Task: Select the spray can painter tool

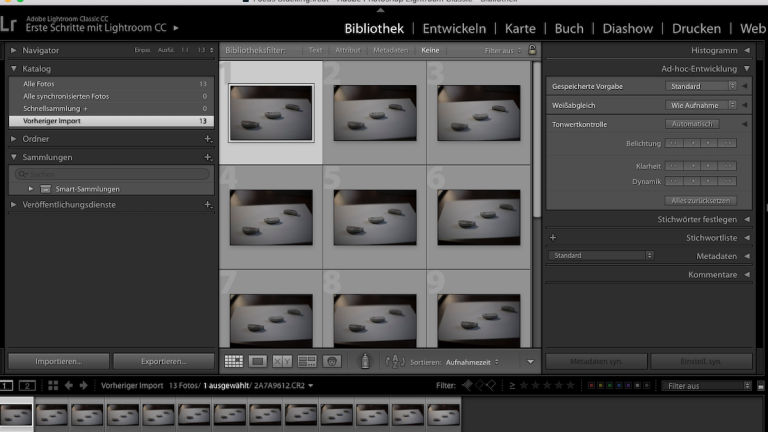Action: 366,361
